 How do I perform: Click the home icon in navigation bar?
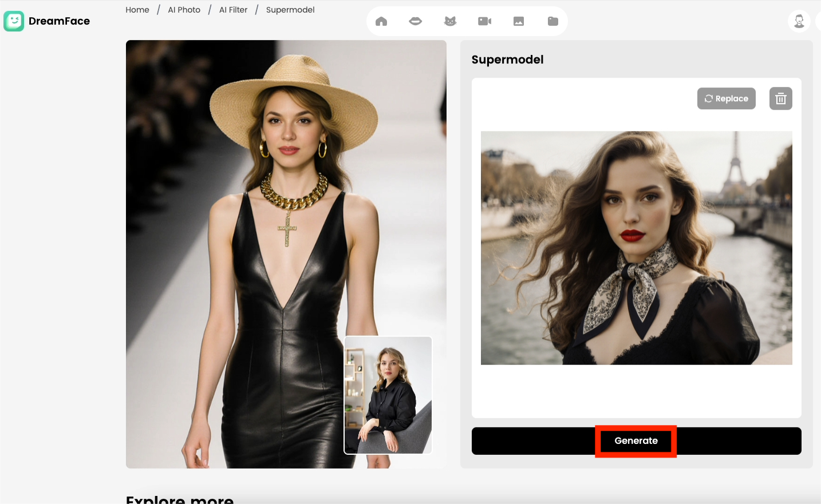[x=381, y=21]
